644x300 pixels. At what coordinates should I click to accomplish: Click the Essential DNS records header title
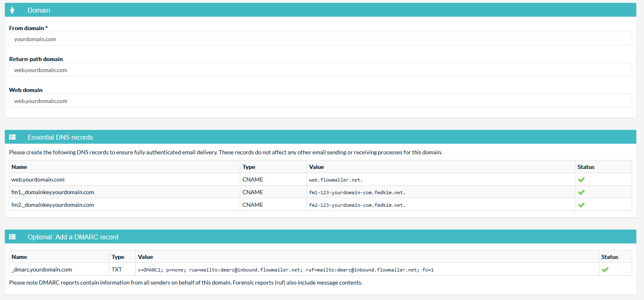(60, 137)
